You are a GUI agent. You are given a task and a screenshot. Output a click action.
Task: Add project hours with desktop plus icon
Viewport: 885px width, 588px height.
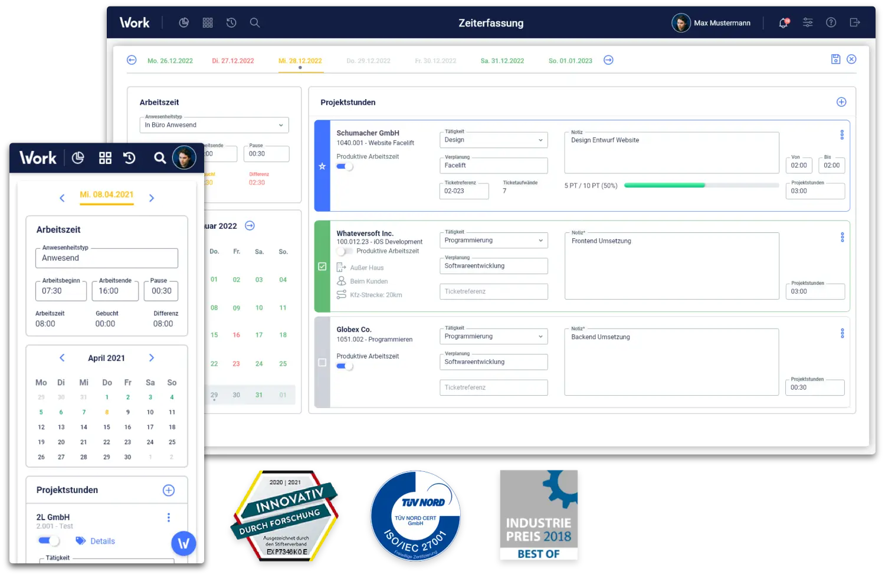click(842, 102)
